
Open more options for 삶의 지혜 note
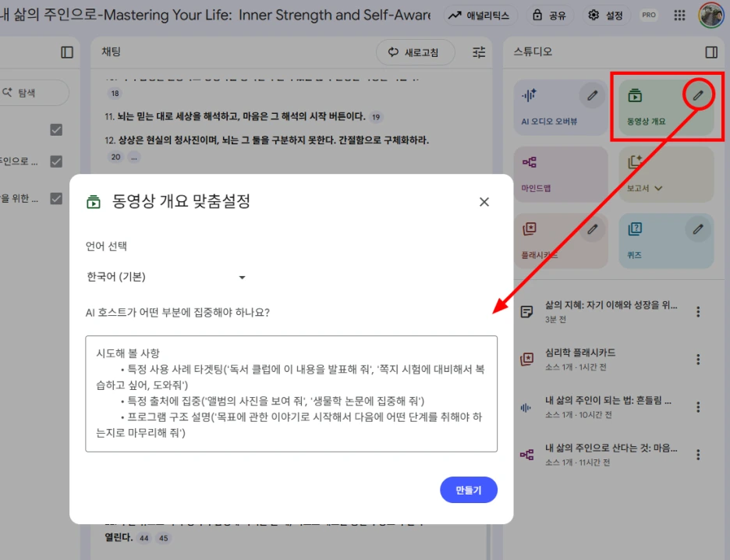[x=698, y=312]
